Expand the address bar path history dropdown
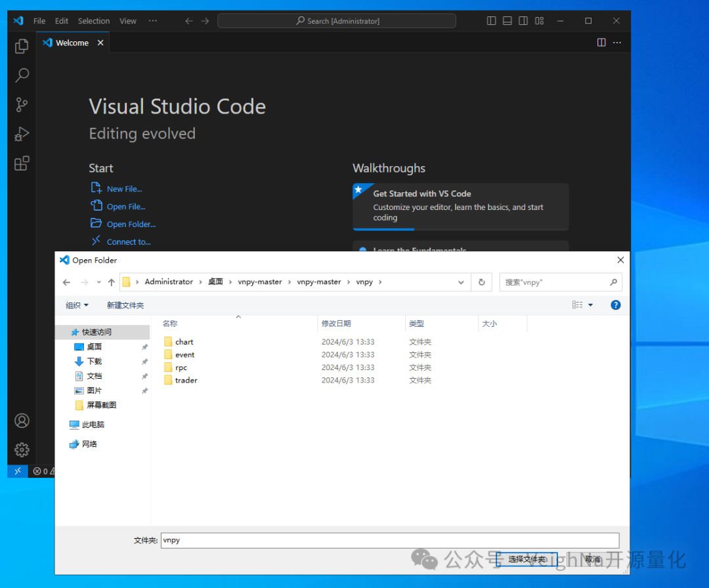Viewport: 709px width, 588px height. [461, 282]
